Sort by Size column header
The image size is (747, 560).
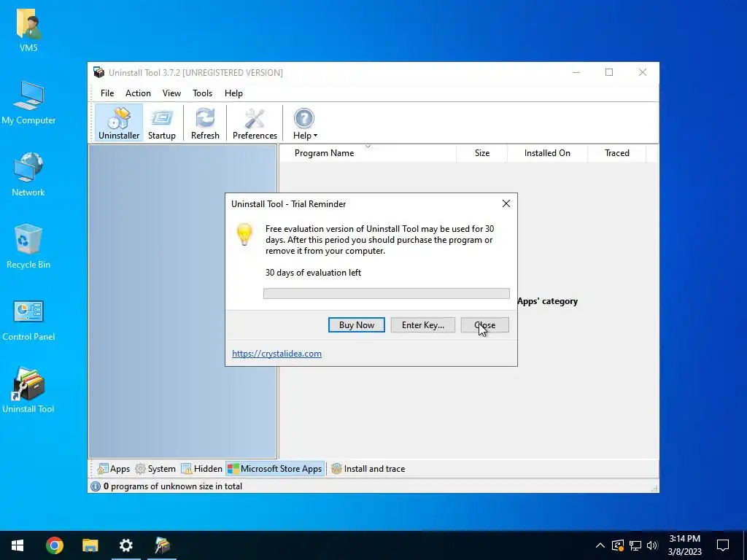(x=481, y=153)
